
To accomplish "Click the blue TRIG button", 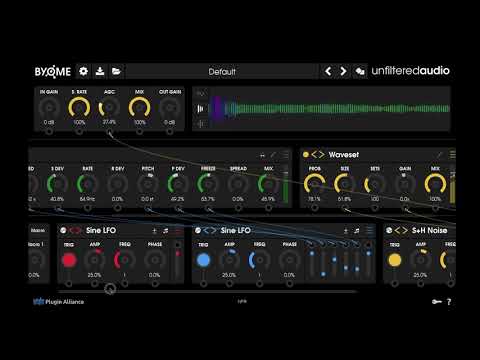I will [203, 260].
